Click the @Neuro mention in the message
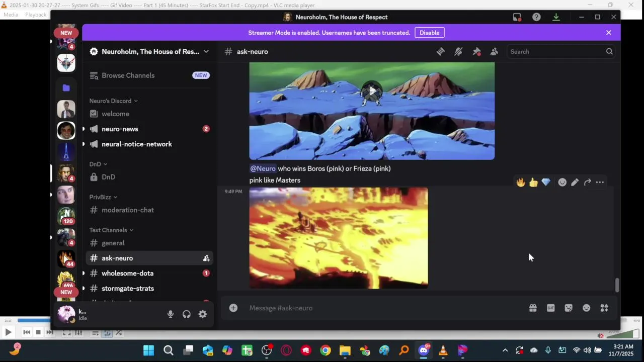 pos(263,168)
